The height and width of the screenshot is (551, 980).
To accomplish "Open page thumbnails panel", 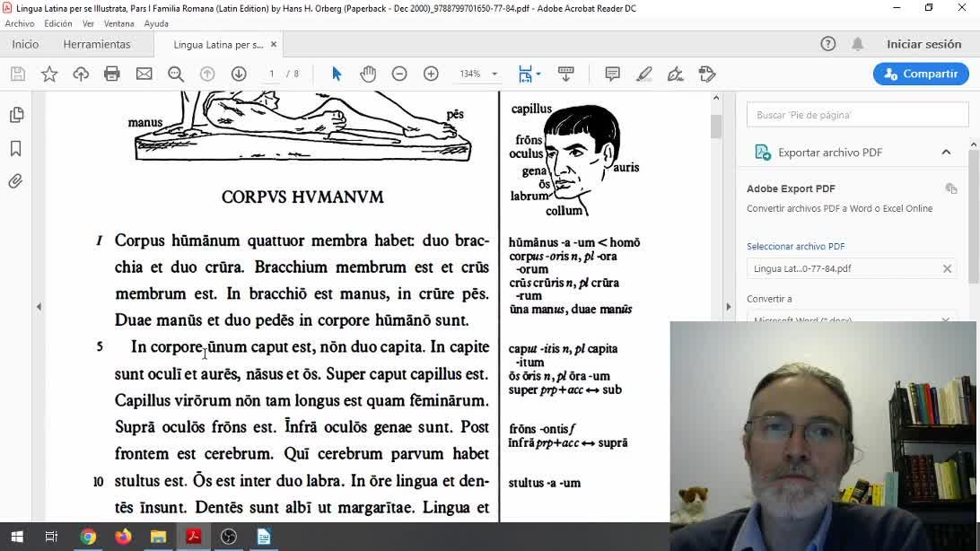I will coord(16,115).
